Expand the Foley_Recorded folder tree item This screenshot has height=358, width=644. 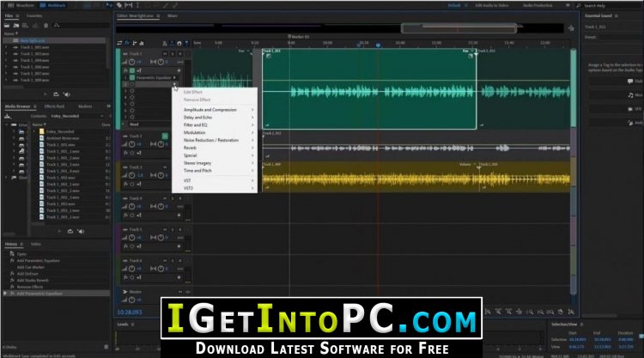(x=33, y=132)
